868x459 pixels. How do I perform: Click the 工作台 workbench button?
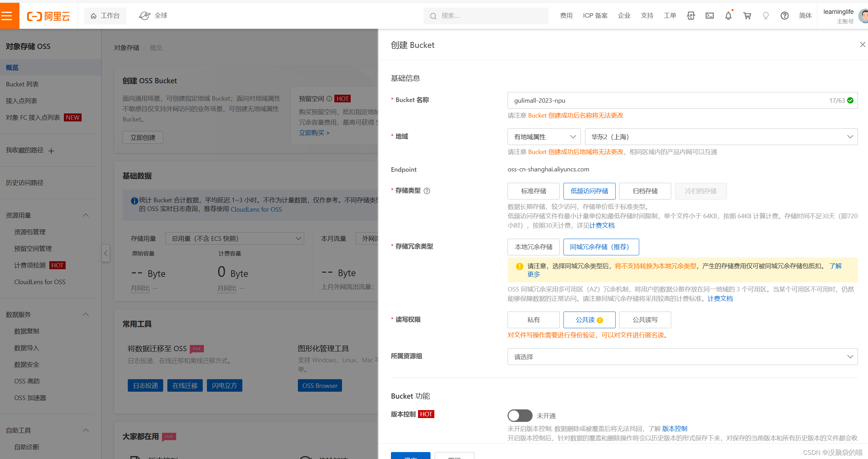(x=105, y=16)
